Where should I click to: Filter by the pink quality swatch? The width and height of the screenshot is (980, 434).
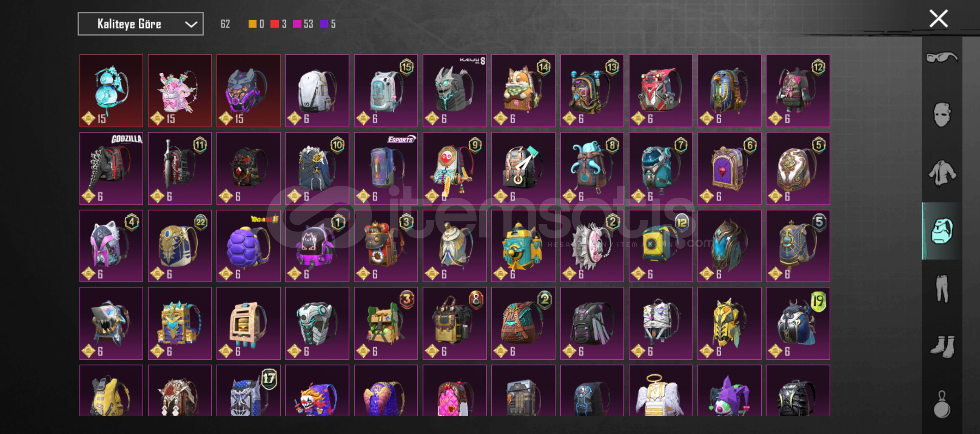[x=297, y=24]
